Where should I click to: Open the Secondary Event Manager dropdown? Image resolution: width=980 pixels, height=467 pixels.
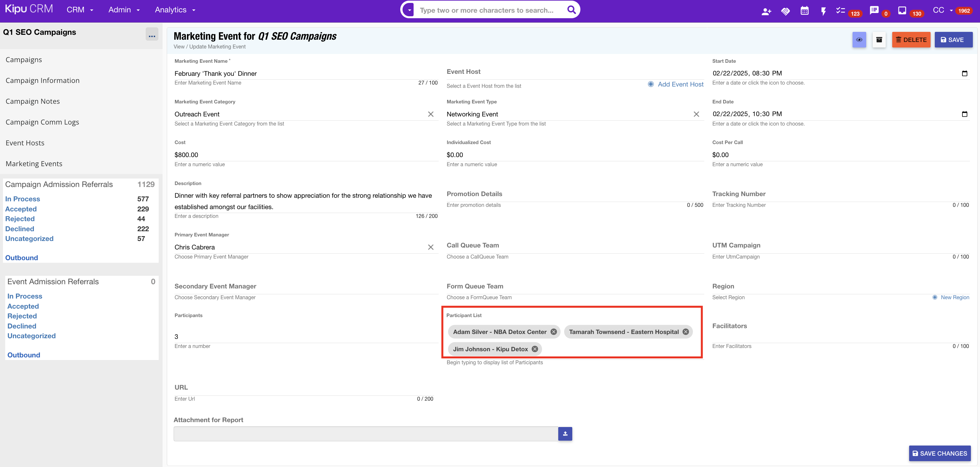(306, 287)
